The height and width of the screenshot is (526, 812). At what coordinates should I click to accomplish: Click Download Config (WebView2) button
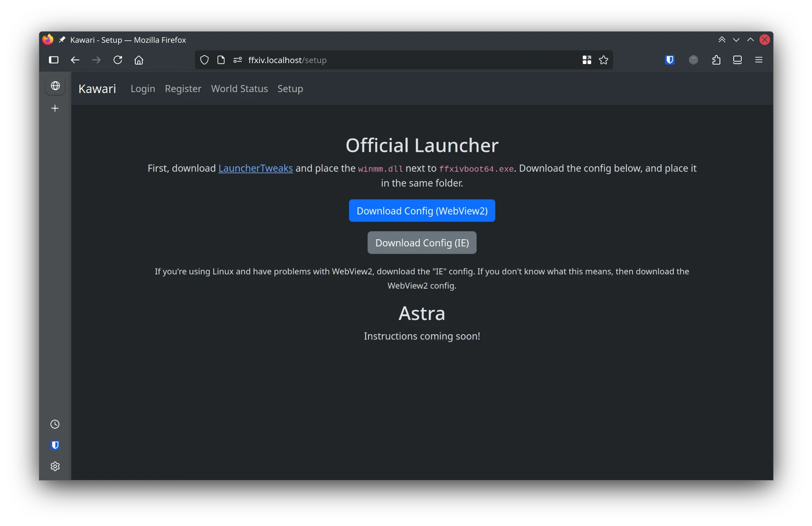point(422,211)
